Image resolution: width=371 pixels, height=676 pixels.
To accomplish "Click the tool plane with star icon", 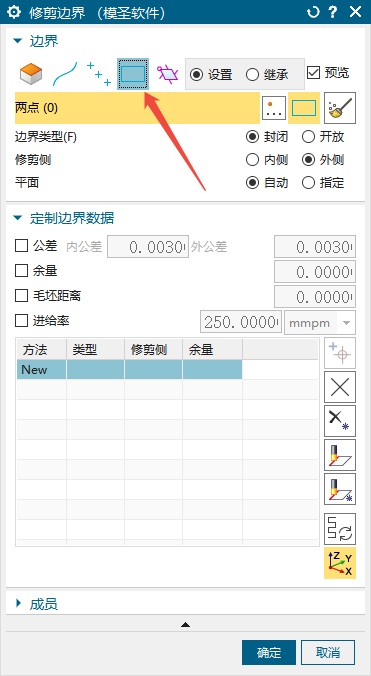I will tap(340, 489).
